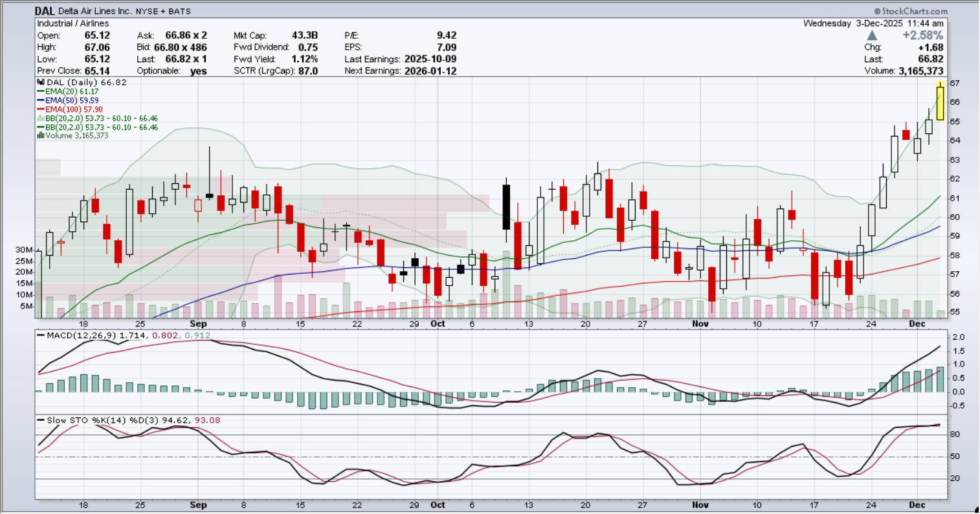The image size is (980, 514).
Task: Click the Optionable value yes
Action: coord(199,71)
